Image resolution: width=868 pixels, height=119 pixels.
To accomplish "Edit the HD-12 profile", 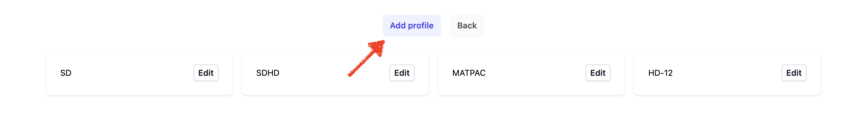I will 793,73.
